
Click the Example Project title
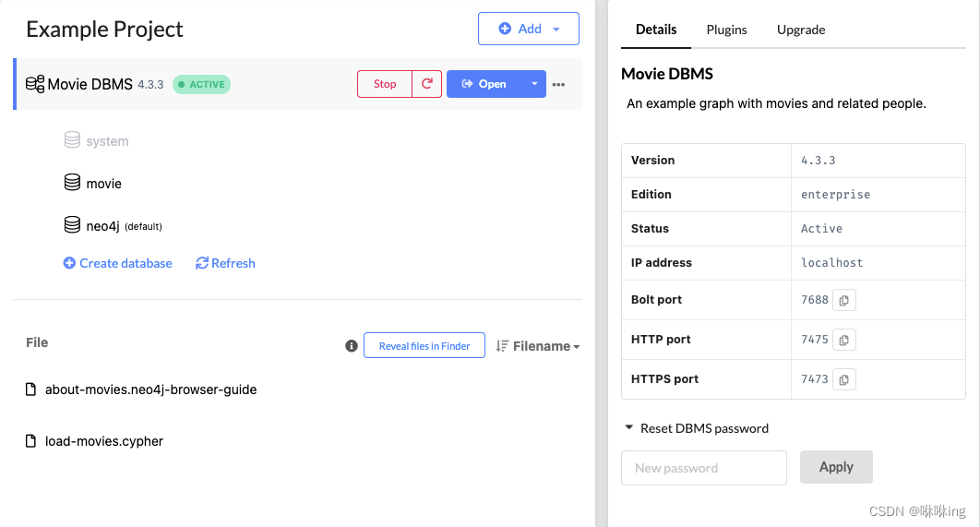click(104, 30)
